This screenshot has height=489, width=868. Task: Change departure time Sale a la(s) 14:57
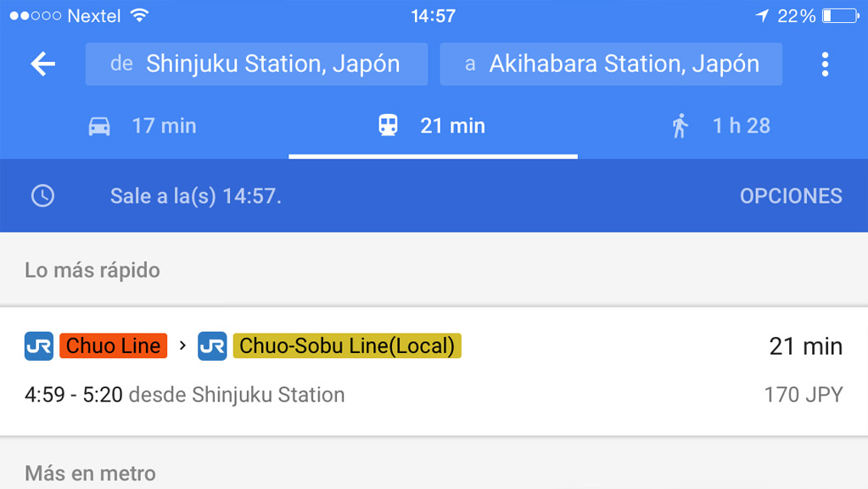point(196,196)
